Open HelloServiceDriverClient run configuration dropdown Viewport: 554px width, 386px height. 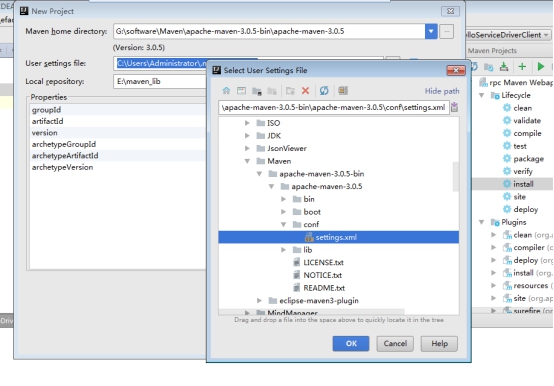coord(546,35)
